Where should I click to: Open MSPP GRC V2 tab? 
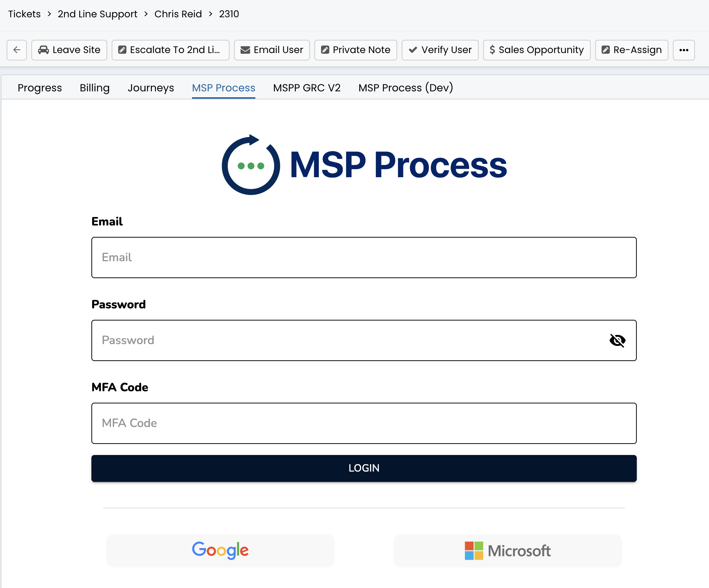coord(307,88)
